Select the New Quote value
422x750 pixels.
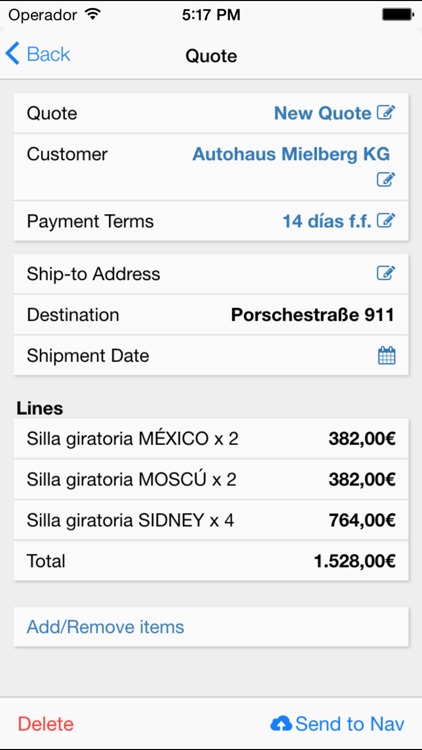[x=322, y=113]
